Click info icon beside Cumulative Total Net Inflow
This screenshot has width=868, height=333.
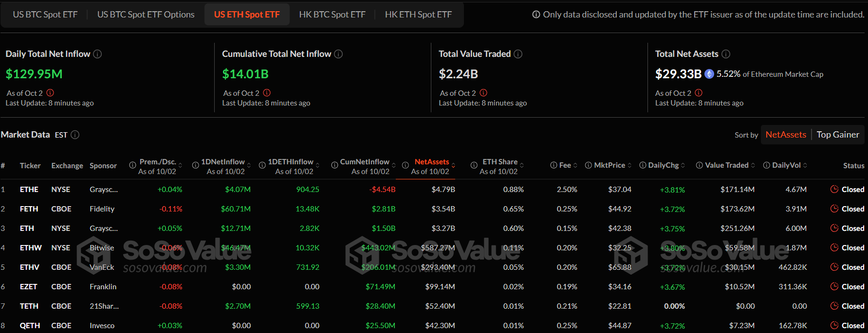point(338,54)
